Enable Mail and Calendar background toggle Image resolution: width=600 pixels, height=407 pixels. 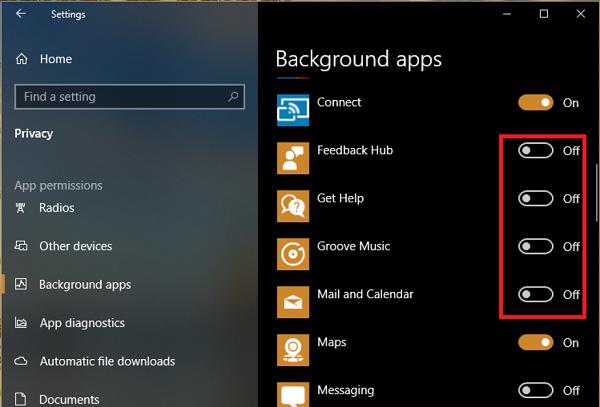click(536, 294)
